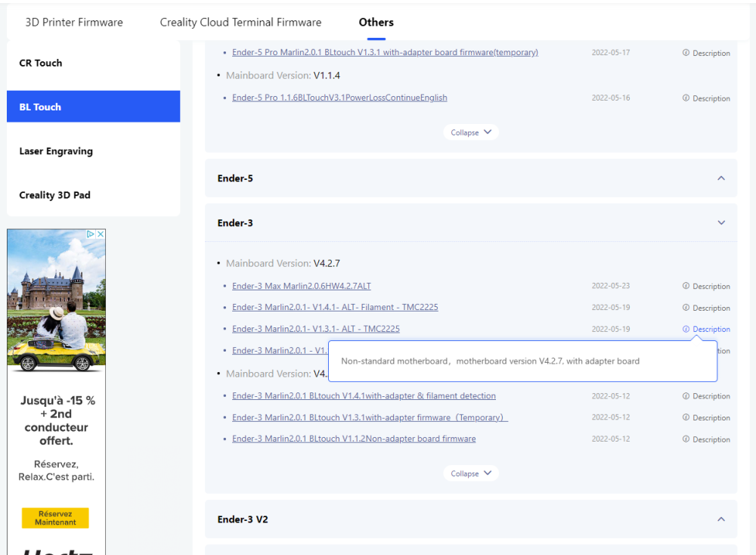This screenshot has width=756, height=555.
Task: Close the advertisement with the X icon
Action: point(101,234)
